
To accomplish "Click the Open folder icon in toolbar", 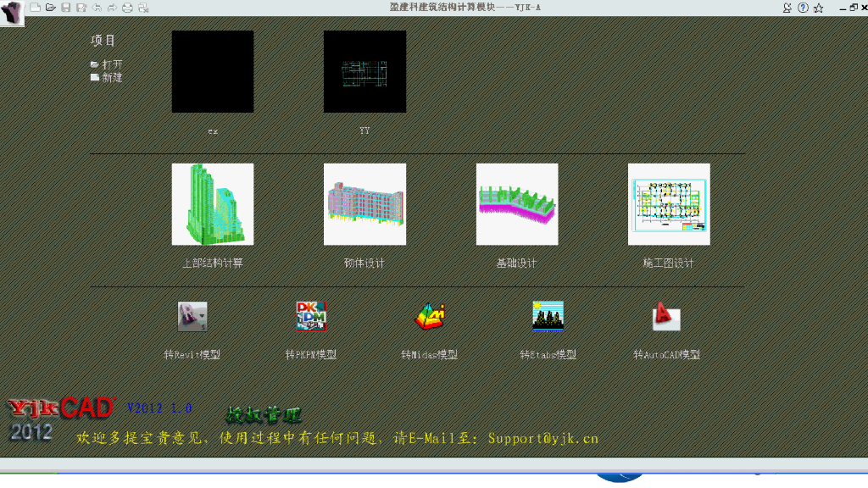I will [x=50, y=7].
